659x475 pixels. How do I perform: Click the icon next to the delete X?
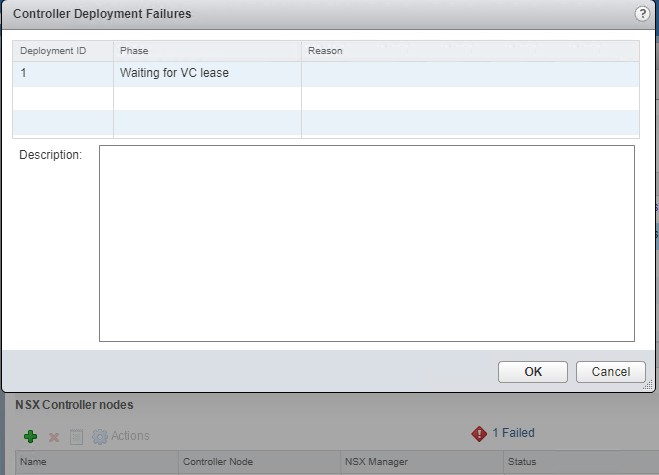click(76, 436)
